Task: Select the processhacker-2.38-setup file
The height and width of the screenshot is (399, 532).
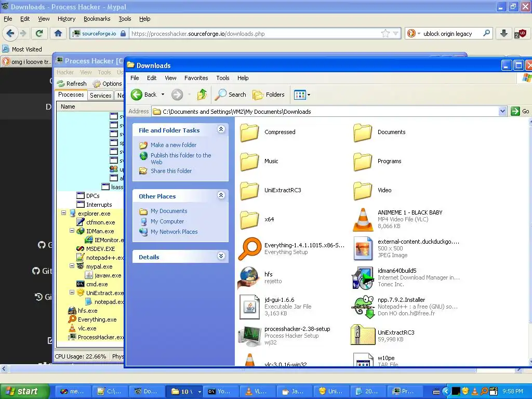Action: 284,336
